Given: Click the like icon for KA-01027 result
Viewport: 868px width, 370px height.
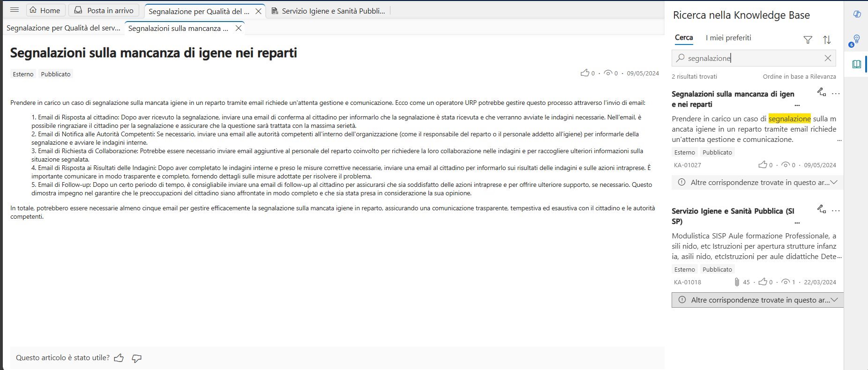Looking at the screenshot, I should click(x=763, y=165).
